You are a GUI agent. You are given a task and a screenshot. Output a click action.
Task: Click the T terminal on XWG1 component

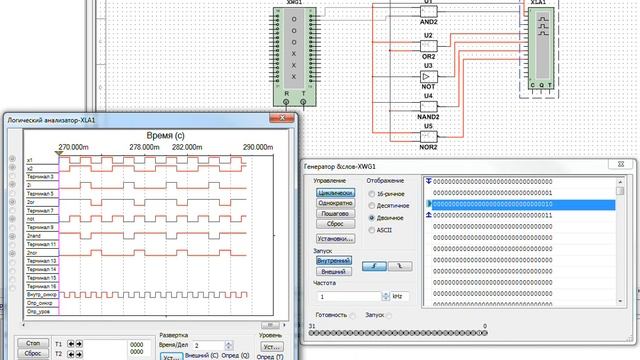(x=303, y=102)
